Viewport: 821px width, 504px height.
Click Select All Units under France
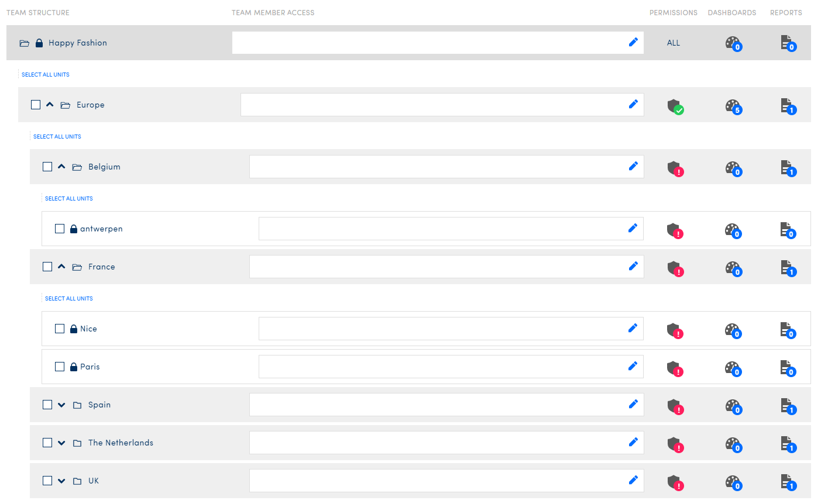click(69, 298)
